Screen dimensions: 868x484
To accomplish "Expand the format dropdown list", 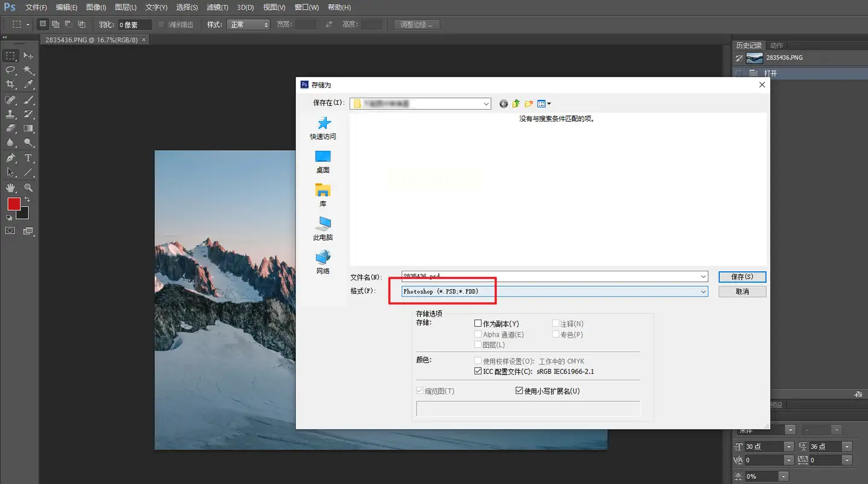I will pyautogui.click(x=703, y=292).
